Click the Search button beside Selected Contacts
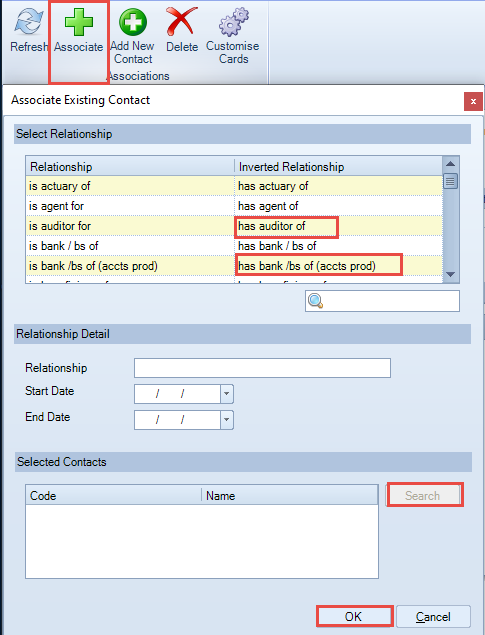485x635 pixels. (x=423, y=495)
